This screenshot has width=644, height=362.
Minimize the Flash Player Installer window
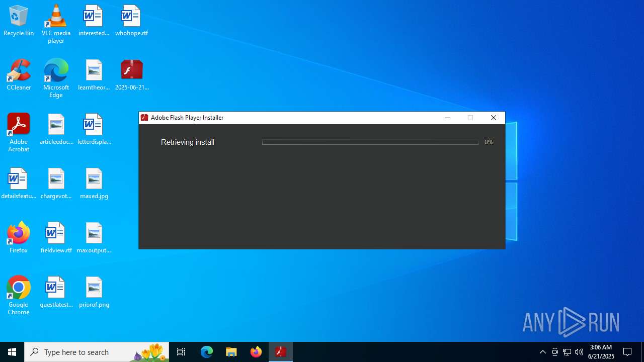(447, 118)
